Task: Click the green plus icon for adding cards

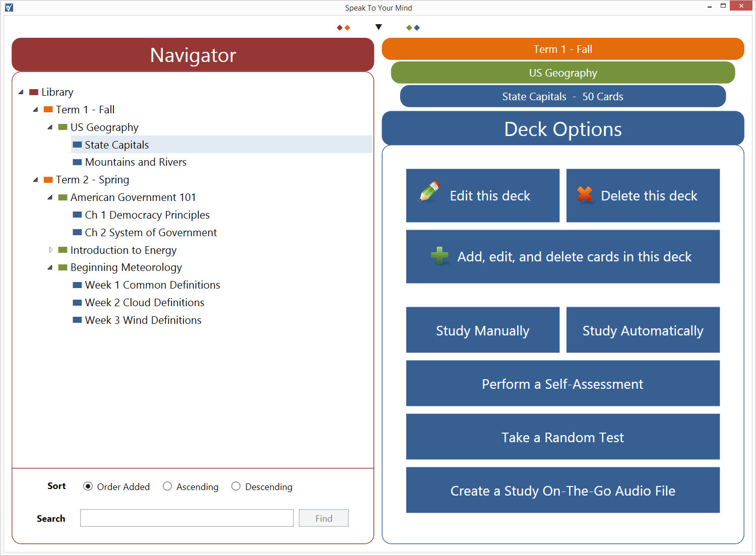Action: click(439, 255)
